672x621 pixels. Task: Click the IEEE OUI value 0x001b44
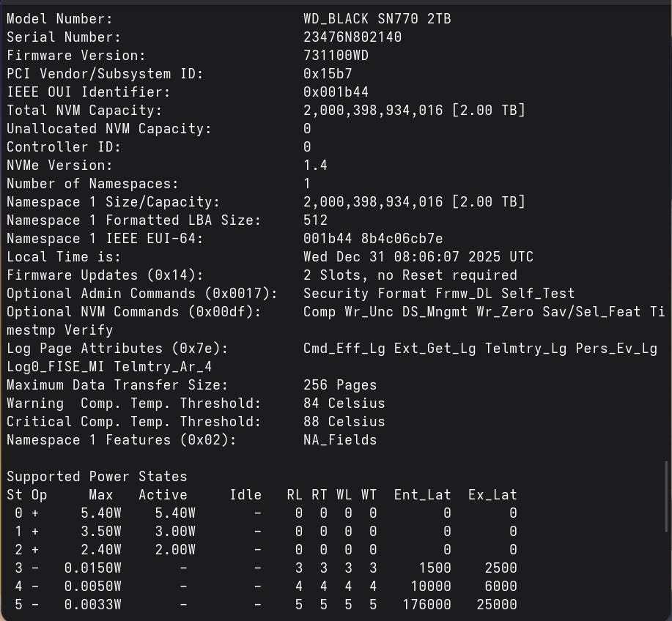tap(336, 92)
